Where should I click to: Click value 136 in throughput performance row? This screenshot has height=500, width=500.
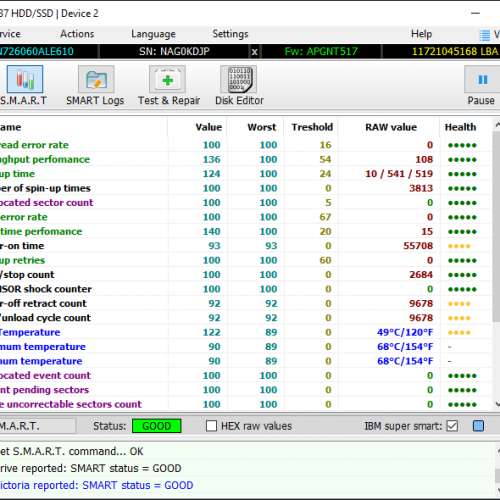click(x=211, y=159)
